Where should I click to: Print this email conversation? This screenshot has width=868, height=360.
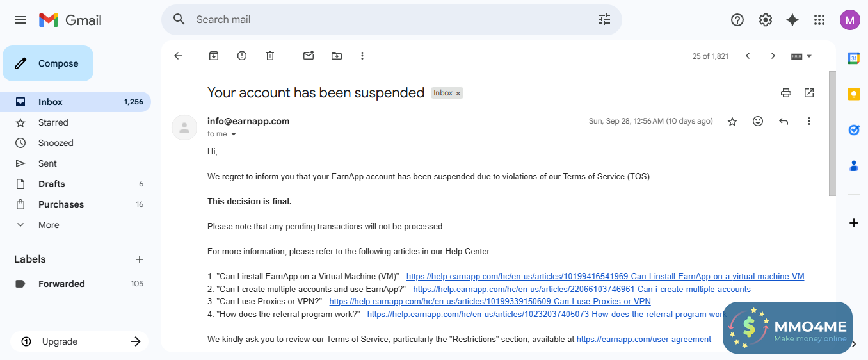pos(786,93)
